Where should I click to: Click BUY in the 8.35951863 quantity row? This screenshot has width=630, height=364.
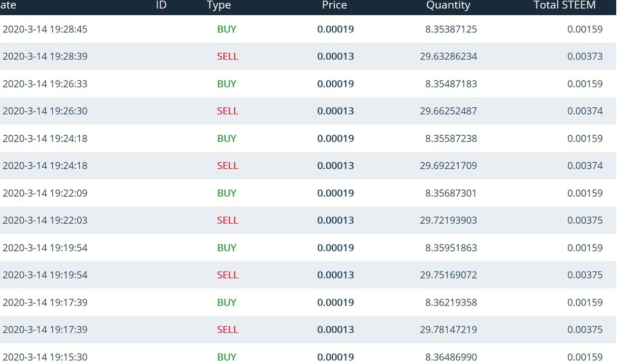point(226,247)
